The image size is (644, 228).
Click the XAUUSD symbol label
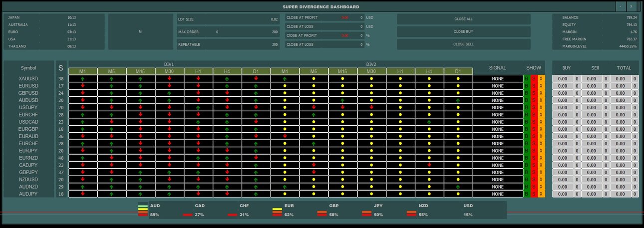click(x=28, y=79)
